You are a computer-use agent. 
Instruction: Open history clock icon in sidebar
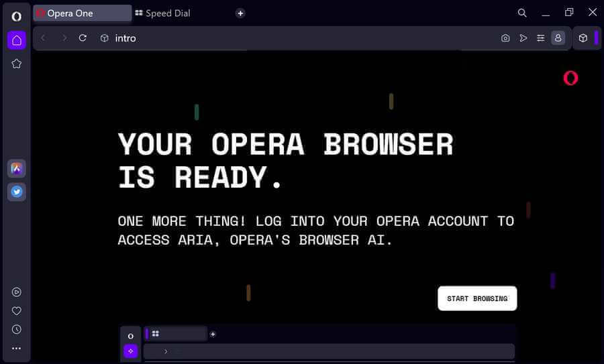tap(16, 329)
